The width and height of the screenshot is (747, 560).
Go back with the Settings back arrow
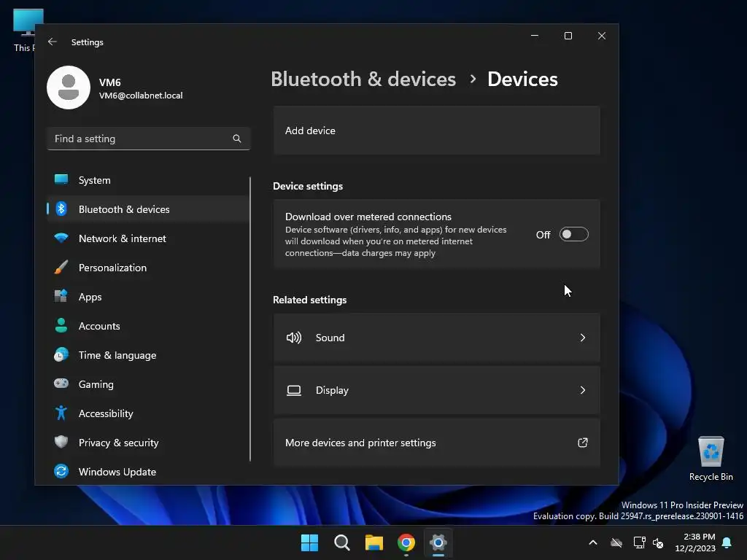click(53, 42)
